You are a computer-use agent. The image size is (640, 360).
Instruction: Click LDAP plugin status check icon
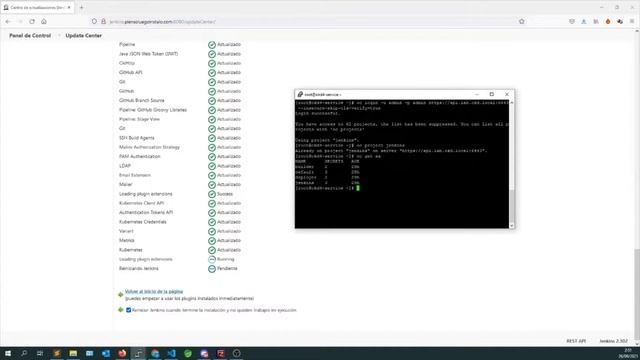tap(212, 166)
